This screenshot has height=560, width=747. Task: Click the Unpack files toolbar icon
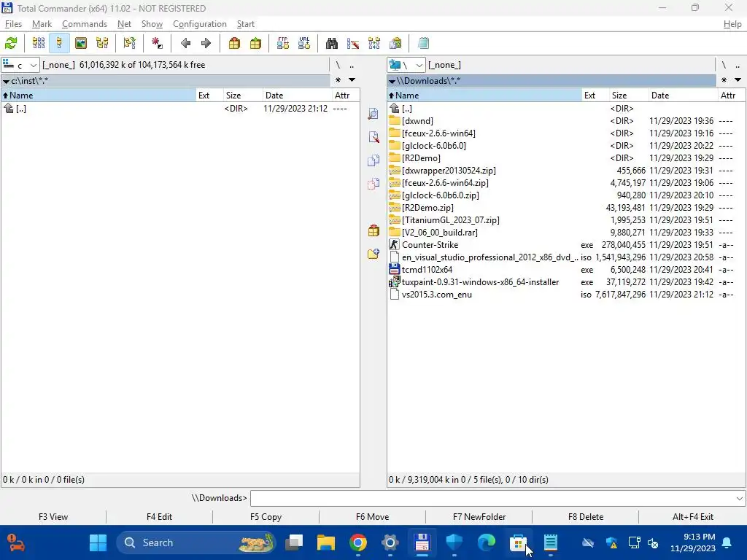pyautogui.click(x=256, y=43)
